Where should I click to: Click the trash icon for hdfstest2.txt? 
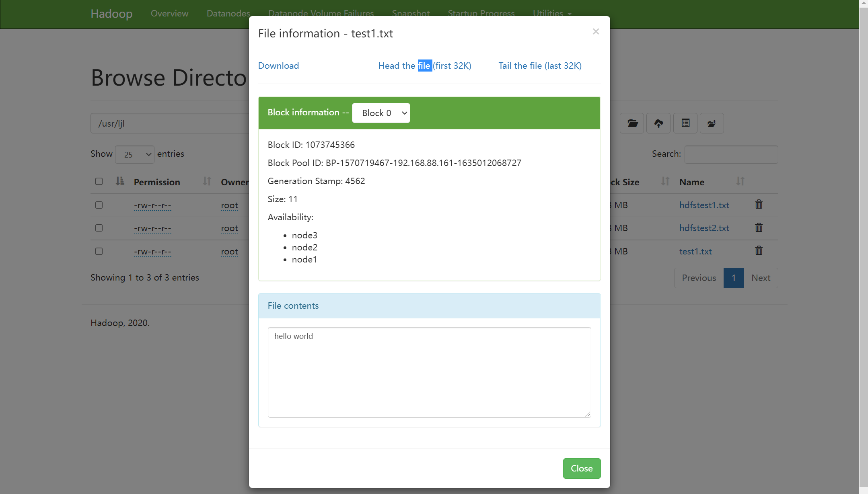(x=759, y=228)
